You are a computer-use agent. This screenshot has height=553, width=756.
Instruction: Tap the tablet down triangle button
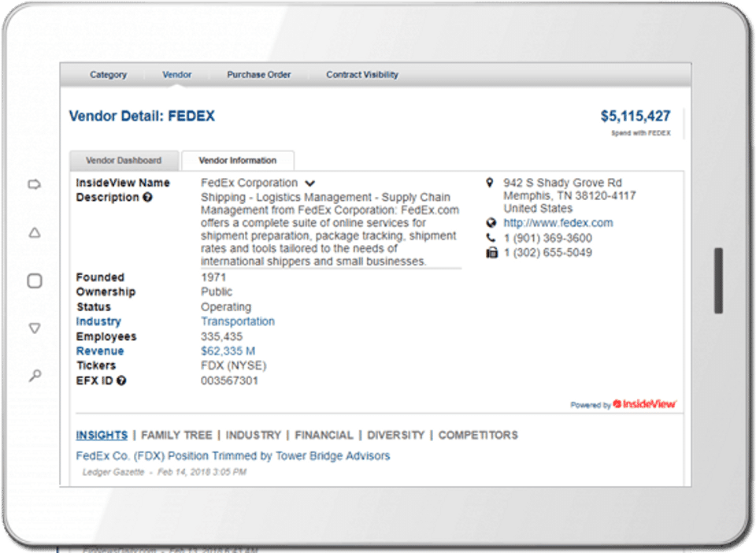(34, 328)
